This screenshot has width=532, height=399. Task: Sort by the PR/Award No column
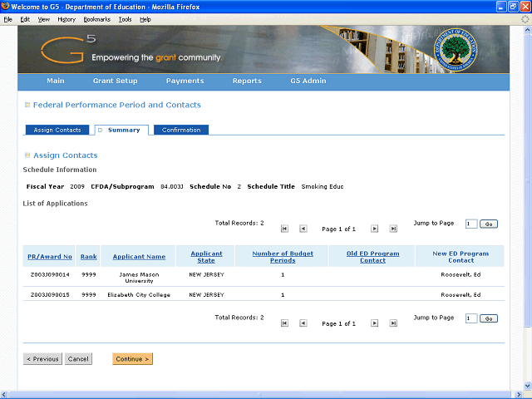click(50, 257)
